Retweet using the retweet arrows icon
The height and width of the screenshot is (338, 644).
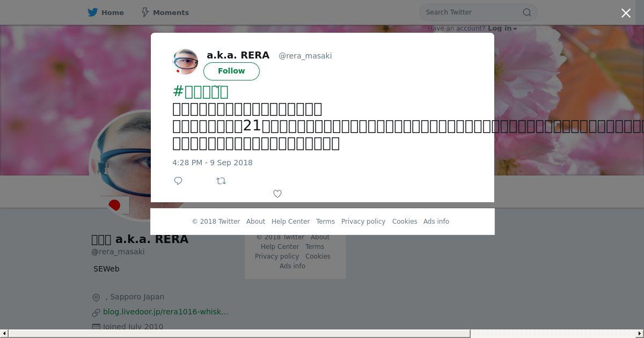[221, 181]
